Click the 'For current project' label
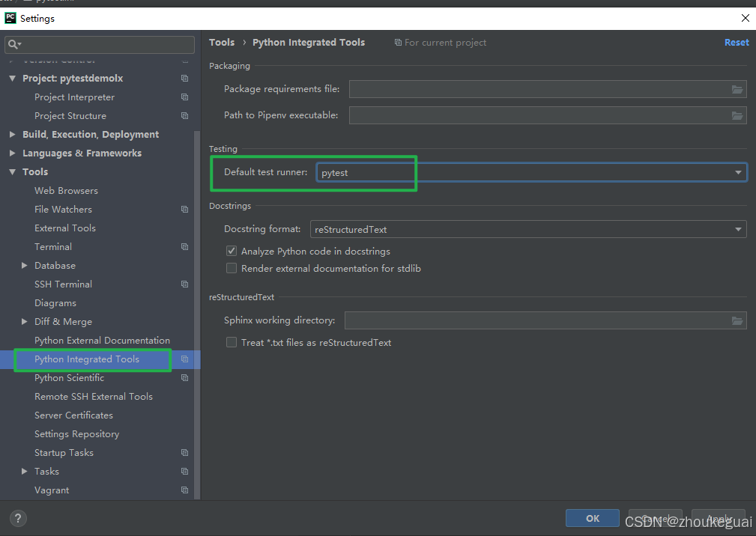 pyautogui.click(x=446, y=43)
